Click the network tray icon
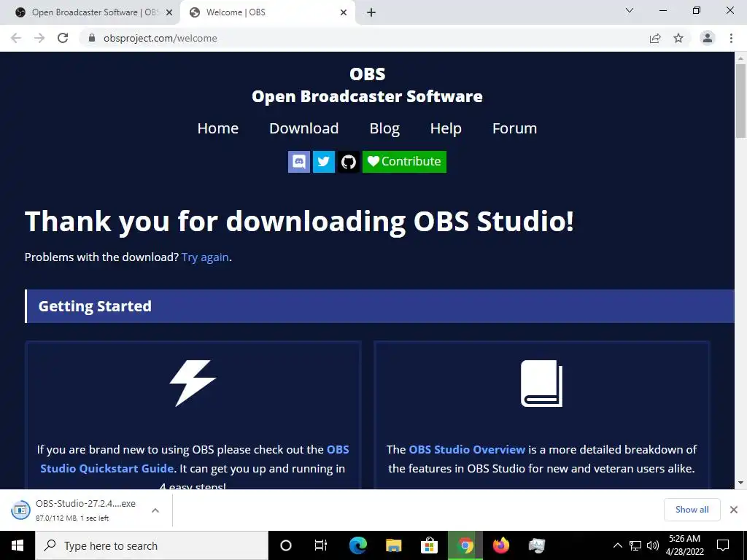This screenshot has width=747, height=560. [635, 545]
